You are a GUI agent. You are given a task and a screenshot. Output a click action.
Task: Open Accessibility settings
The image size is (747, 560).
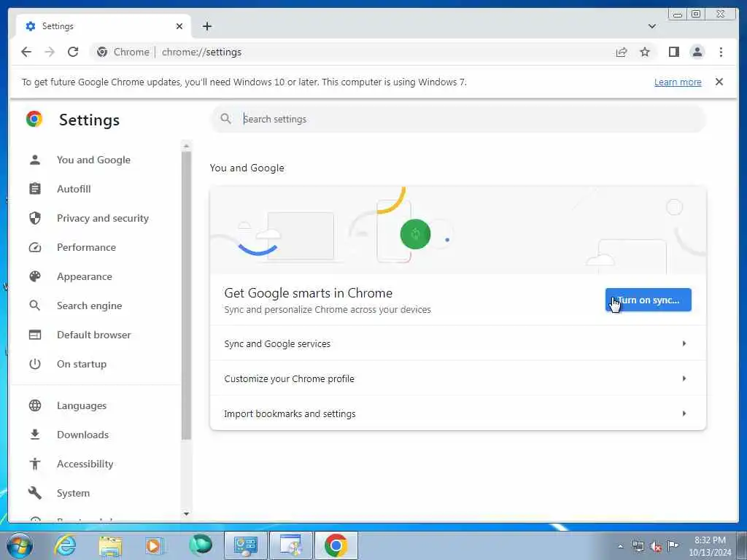tap(85, 464)
